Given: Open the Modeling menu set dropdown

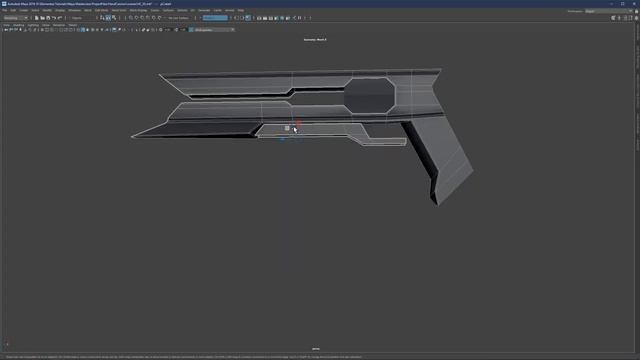Looking at the screenshot, I should coord(16,18).
